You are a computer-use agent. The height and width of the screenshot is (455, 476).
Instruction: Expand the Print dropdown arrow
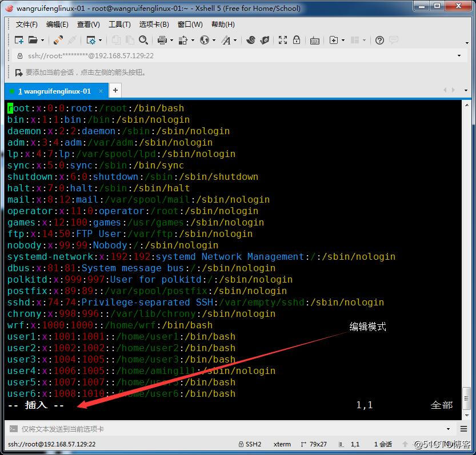point(171,41)
